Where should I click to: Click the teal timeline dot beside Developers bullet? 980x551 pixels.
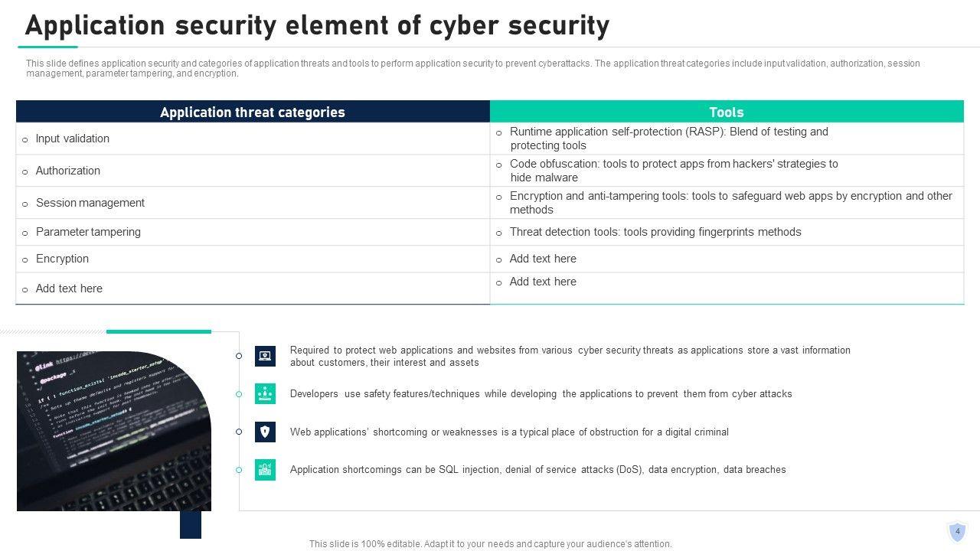(x=239, y=394)
